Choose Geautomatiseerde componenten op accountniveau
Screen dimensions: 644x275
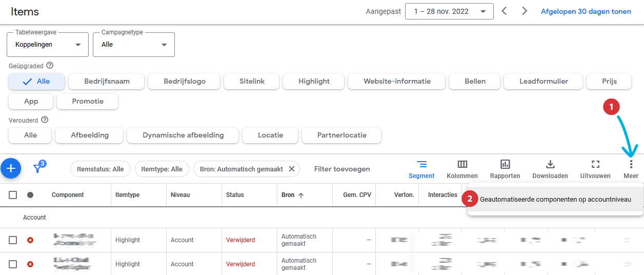[555, 200]
